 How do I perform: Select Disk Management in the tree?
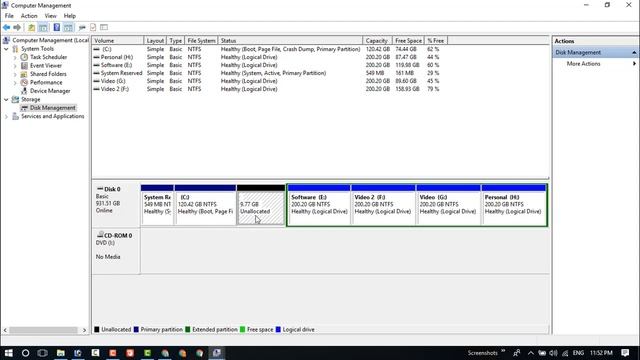(x=53, y=108)
